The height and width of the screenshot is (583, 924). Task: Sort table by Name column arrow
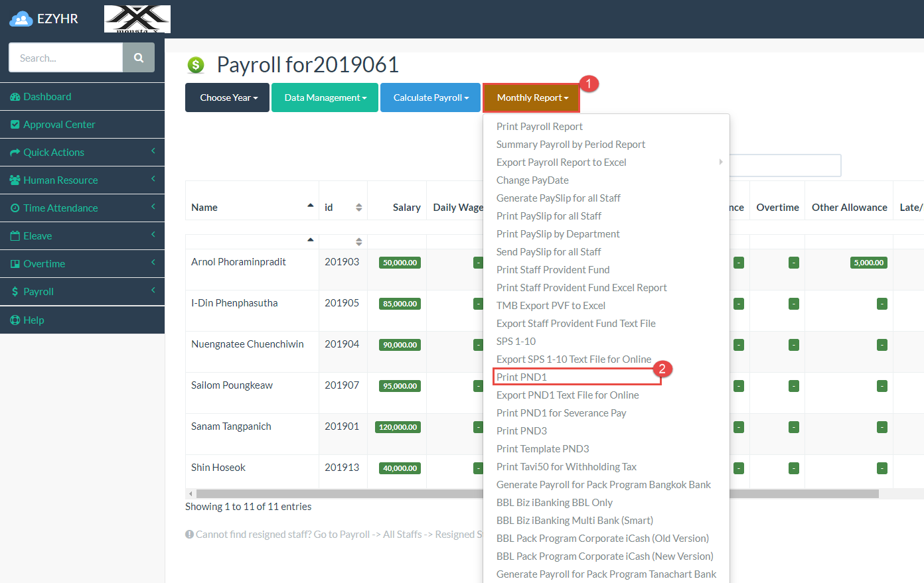point(310,206)
